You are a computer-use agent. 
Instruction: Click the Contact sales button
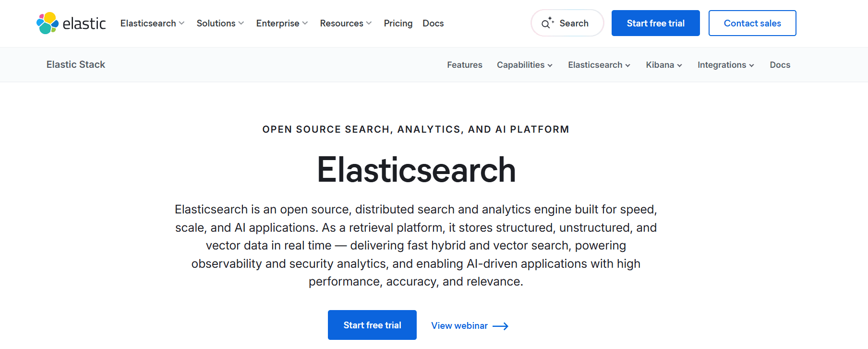[752, 23]
